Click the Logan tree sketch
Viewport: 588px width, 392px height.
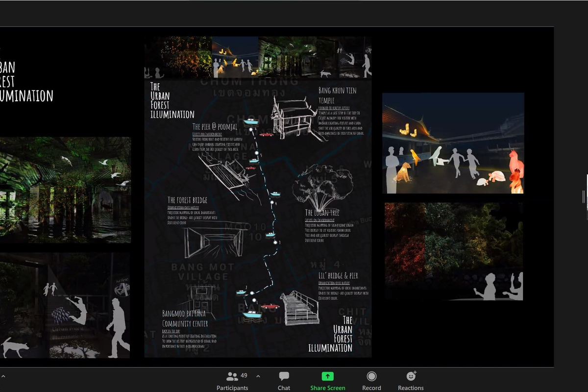[x=322, y=188]
